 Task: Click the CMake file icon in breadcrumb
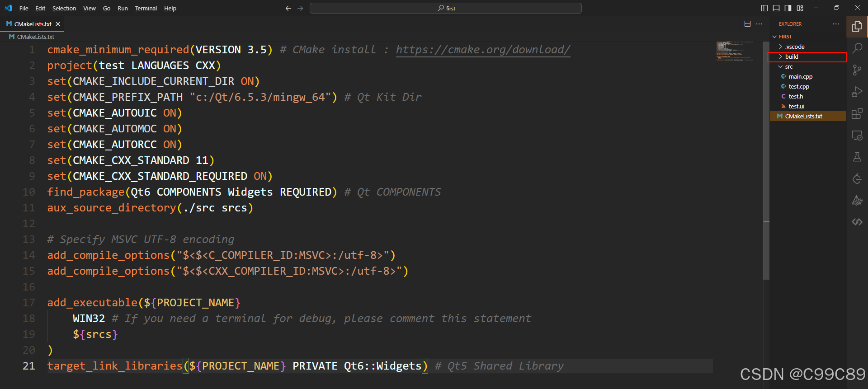[x=12, y=37]
